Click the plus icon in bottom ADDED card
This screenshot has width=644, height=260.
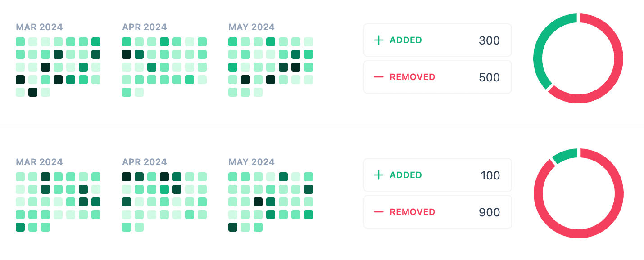point(379,175)
